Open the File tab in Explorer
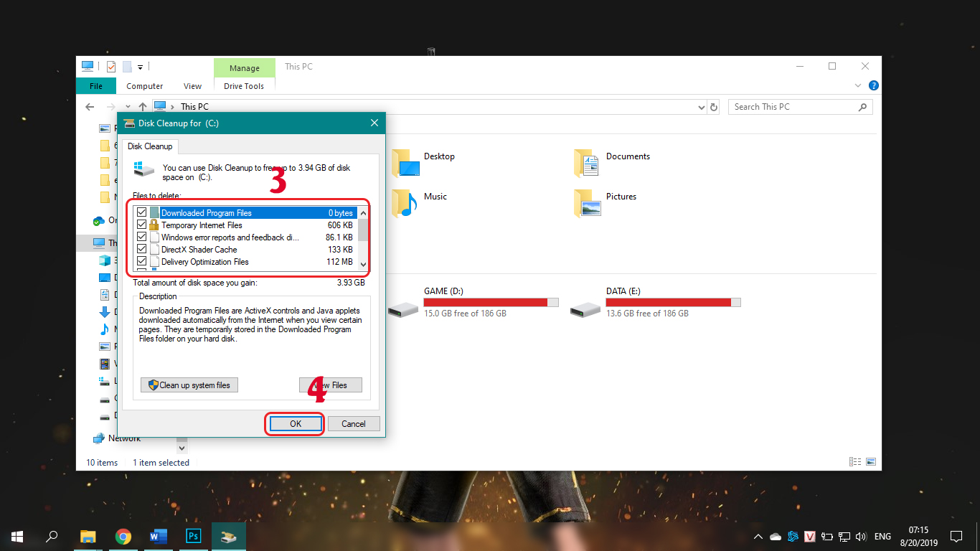Image resolution: width=980 pixels, height=551 pixels. tap(96, 86)
